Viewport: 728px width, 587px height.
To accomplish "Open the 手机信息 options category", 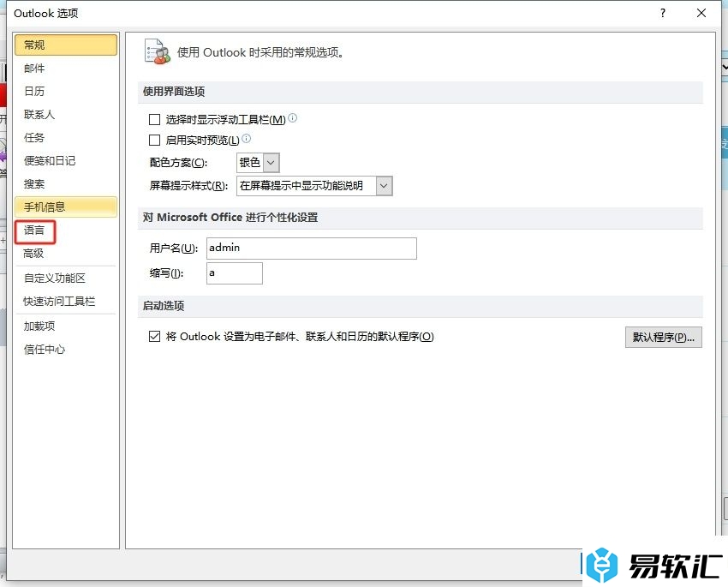I will [x=65, y=207].
